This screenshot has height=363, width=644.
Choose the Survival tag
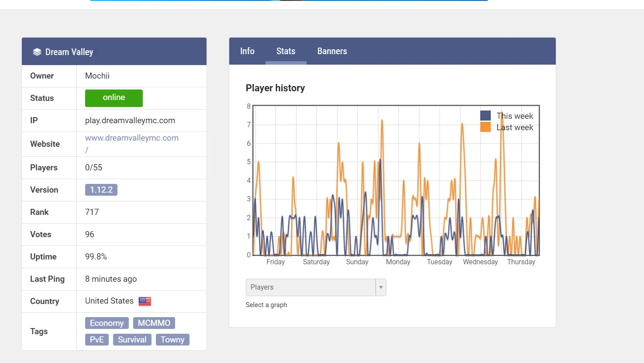click(x=132, y=340)
